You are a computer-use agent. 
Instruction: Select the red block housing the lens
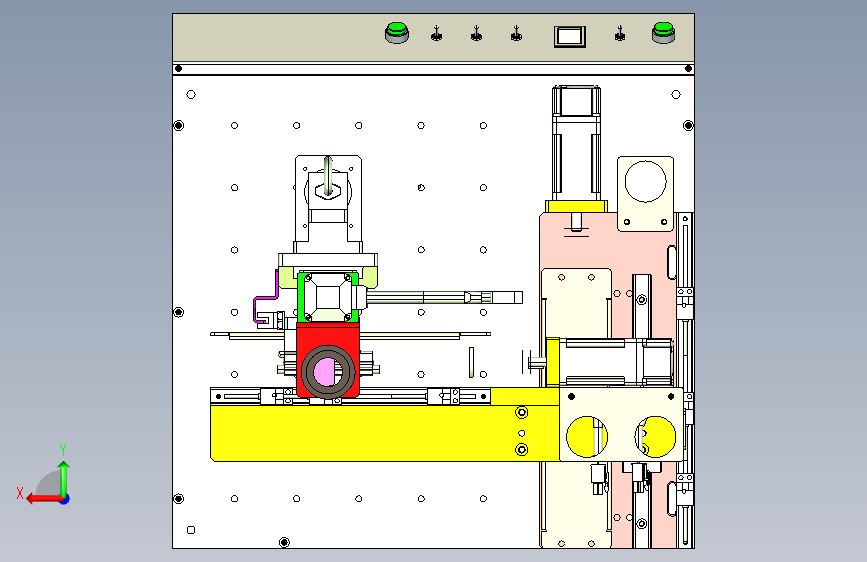click(x=328, y=360)
